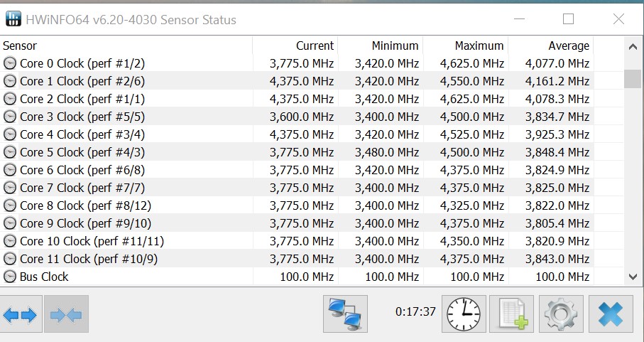Select the Core 3 Clock (perf #5/5) row
The height and width of the screenshot is (342, 644).
coord(297,117)
